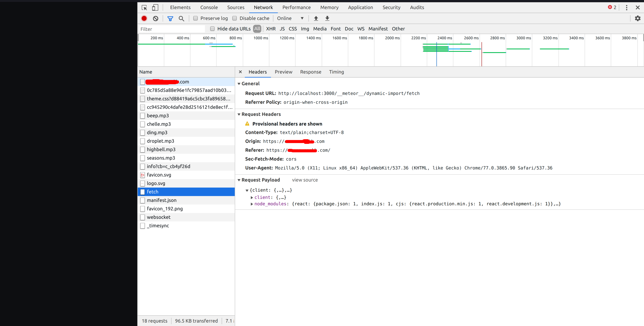Open the Timing tab
This screenshot has width=644, height=326.
pyautogui.click(x=337, y=72)
